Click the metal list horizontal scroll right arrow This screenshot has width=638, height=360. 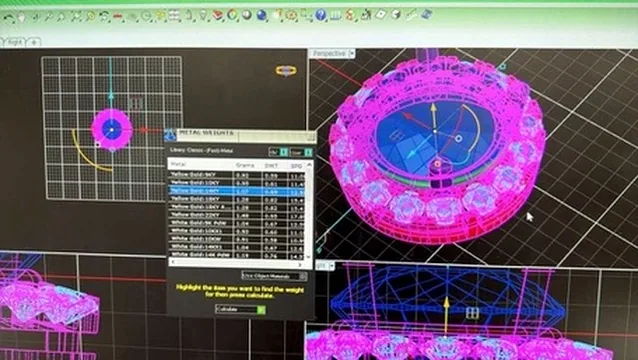pyautogui.click(x=300, y=264)
